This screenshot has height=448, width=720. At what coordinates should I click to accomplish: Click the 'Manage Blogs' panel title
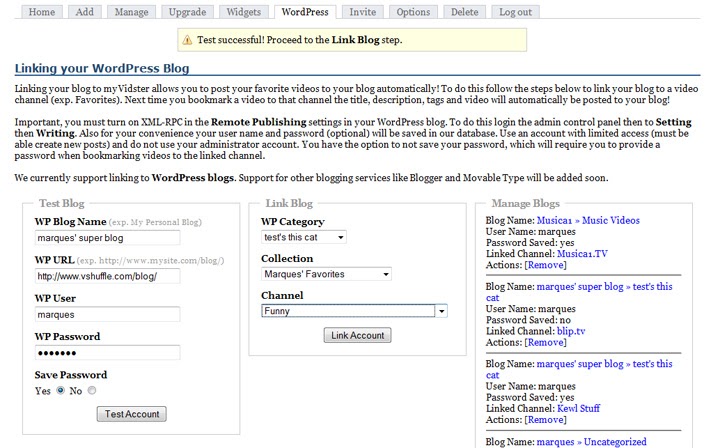(525, 203)
